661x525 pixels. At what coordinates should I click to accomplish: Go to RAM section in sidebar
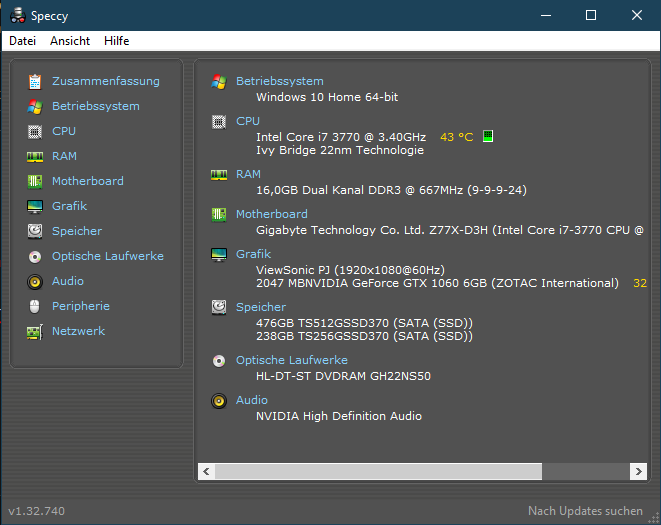pyautogui.click(x=64, y=156)
